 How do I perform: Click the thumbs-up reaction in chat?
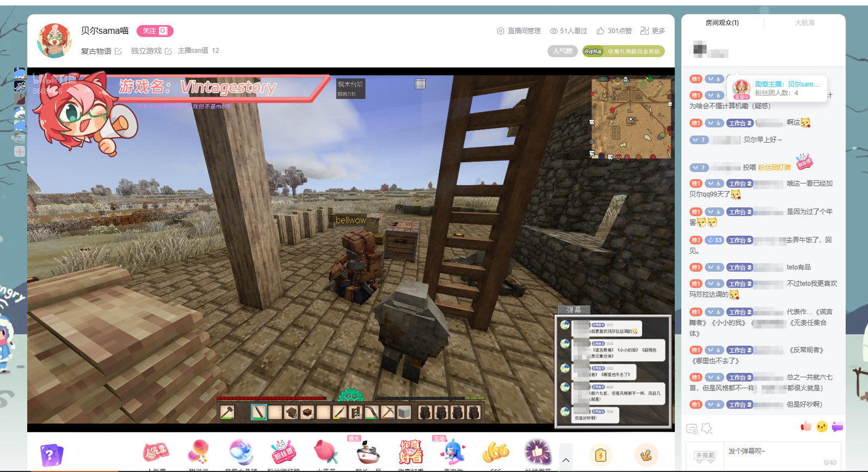point(806,426)
